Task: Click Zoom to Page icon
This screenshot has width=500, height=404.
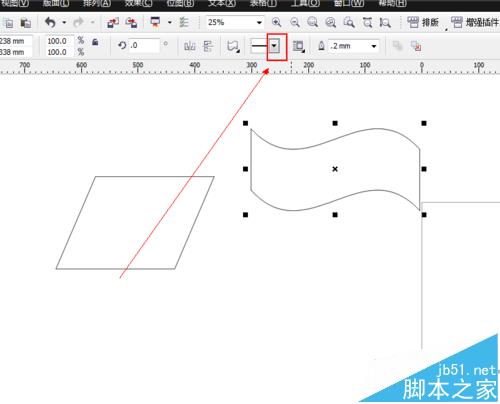Action: 349,22
